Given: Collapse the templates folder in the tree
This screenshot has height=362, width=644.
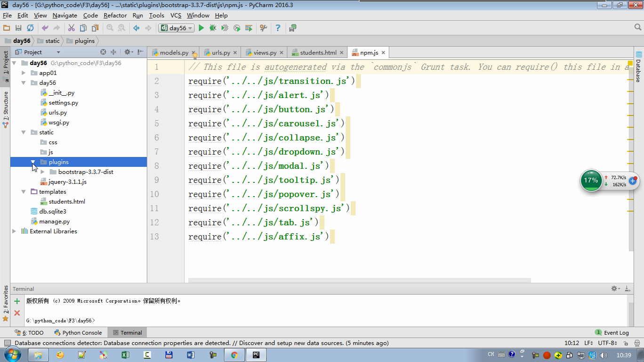Looking at the screenshot, I should point(24,192).
